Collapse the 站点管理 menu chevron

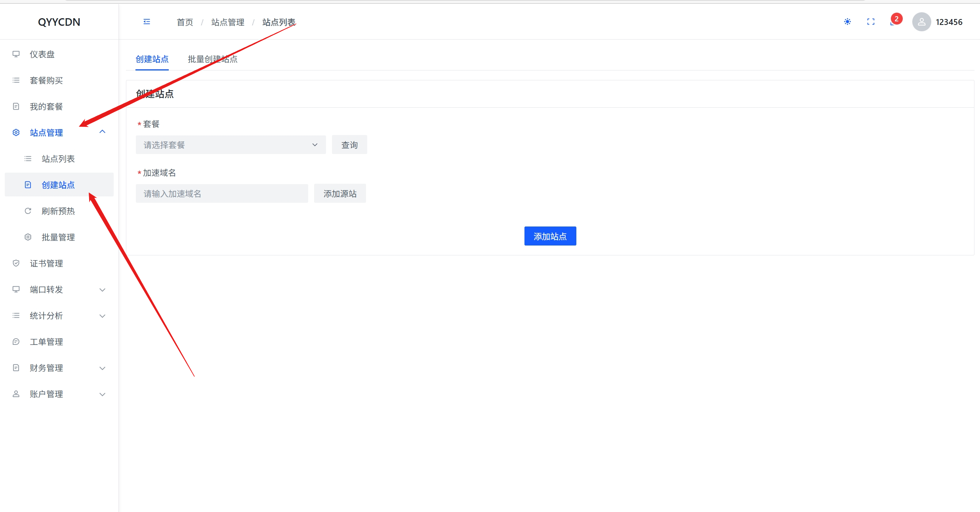(102, 132)
